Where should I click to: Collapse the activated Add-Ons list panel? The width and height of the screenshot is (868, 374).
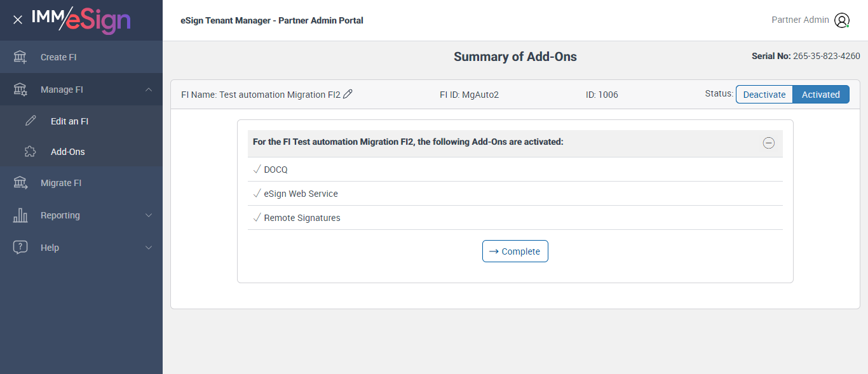pos(768,143)
